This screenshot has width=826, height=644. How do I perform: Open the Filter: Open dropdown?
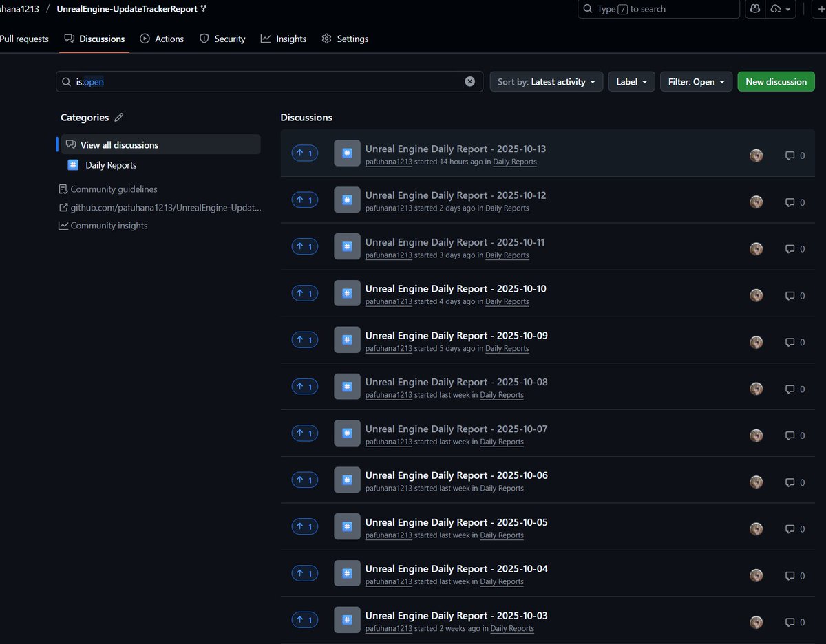click(697, 81)
